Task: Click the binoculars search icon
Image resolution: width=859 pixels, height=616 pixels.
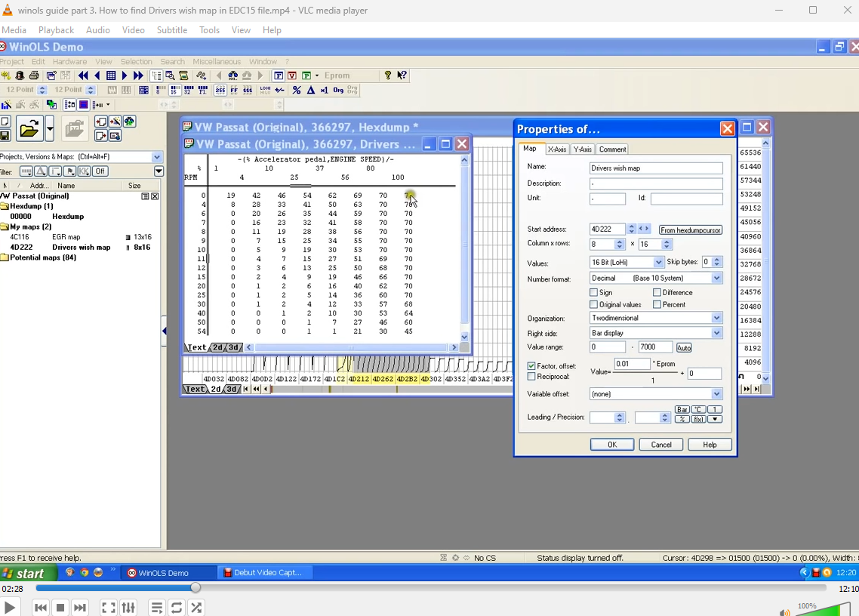Action: [232, 75]
